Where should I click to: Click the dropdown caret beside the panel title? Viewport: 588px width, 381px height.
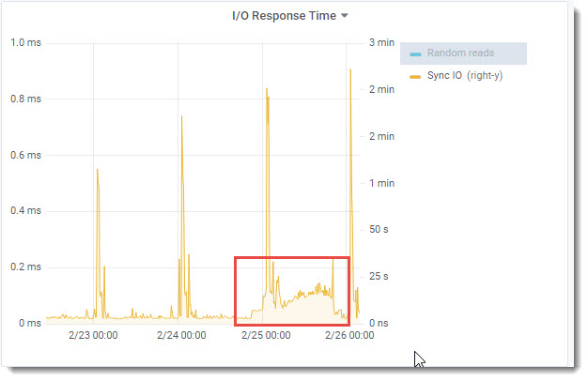[345, 16]
